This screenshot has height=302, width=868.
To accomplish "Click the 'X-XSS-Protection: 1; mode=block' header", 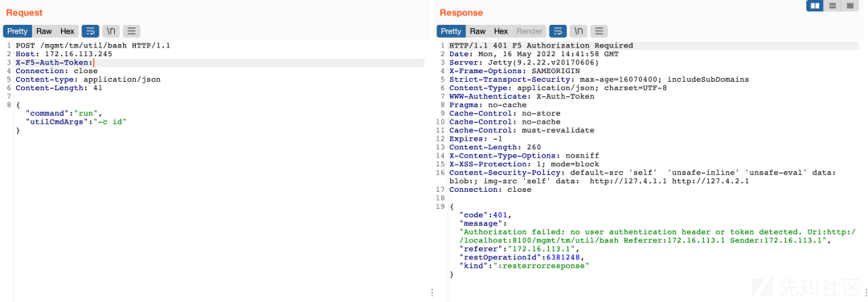I will pyautogui.click(x=524, y=165).
